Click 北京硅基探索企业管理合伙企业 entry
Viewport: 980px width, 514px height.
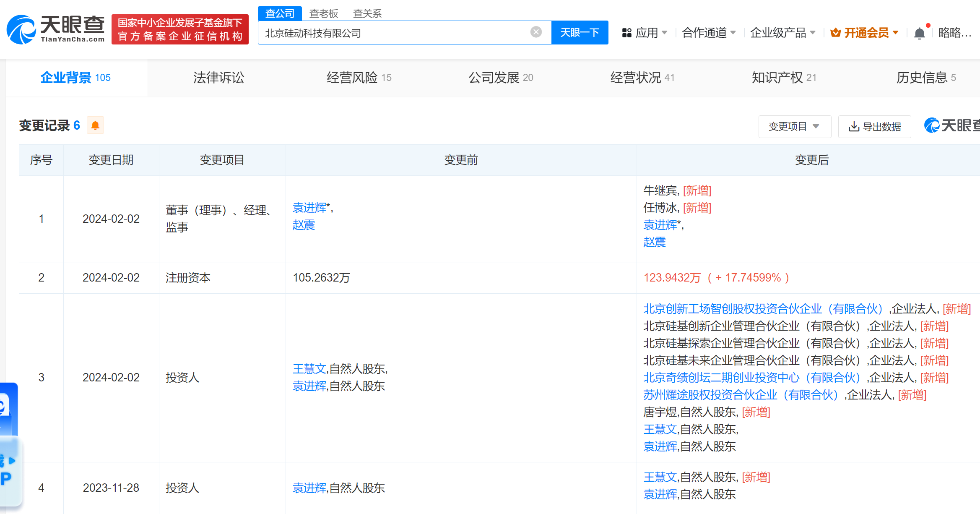[796, 343]
